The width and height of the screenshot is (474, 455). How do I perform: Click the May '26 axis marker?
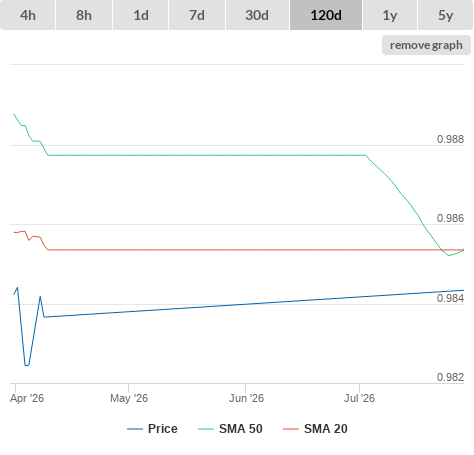(x=129, y=398)
